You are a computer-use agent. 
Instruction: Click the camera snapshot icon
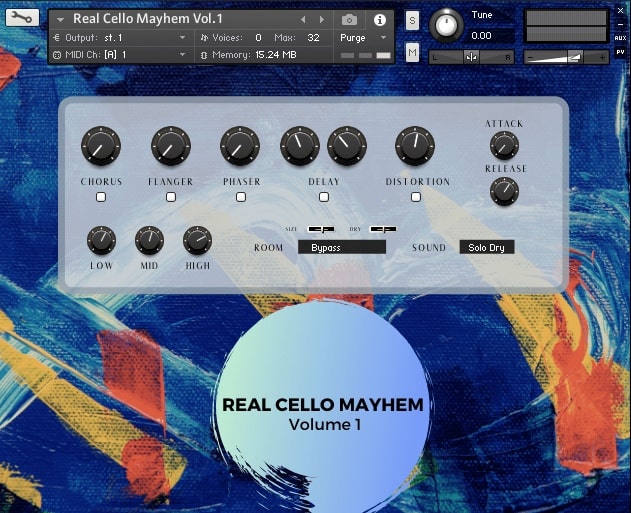point(349,19)
